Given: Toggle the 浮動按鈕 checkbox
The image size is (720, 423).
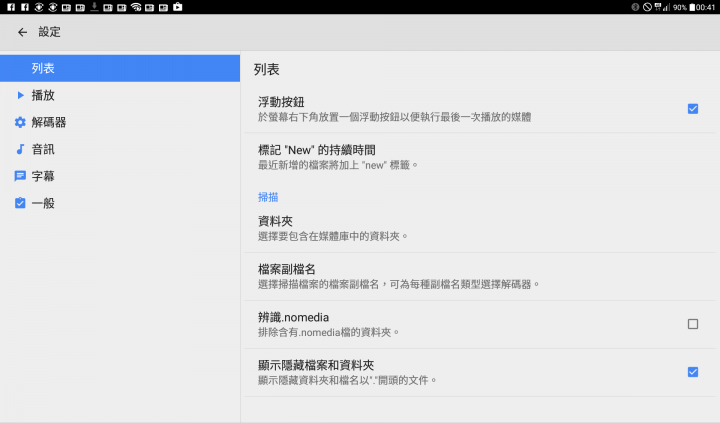Looking at the screenshot, I should pos(693,109).
